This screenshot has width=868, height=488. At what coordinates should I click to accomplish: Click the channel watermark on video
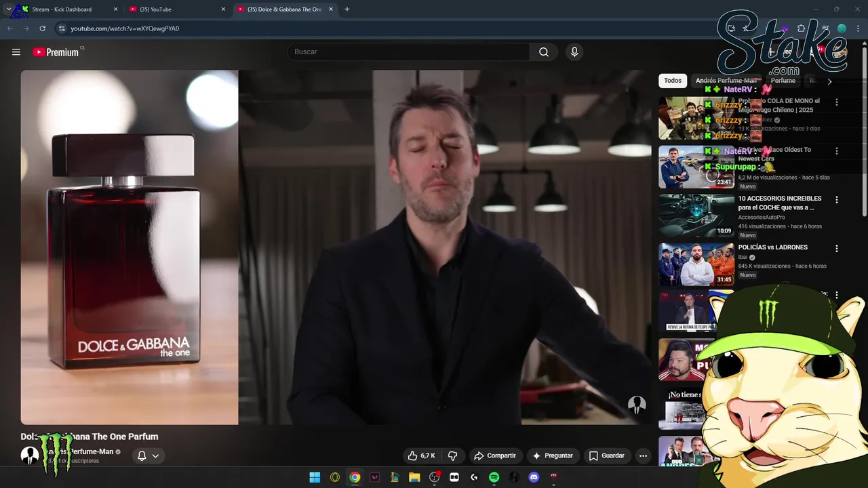[x=637, y=405]
